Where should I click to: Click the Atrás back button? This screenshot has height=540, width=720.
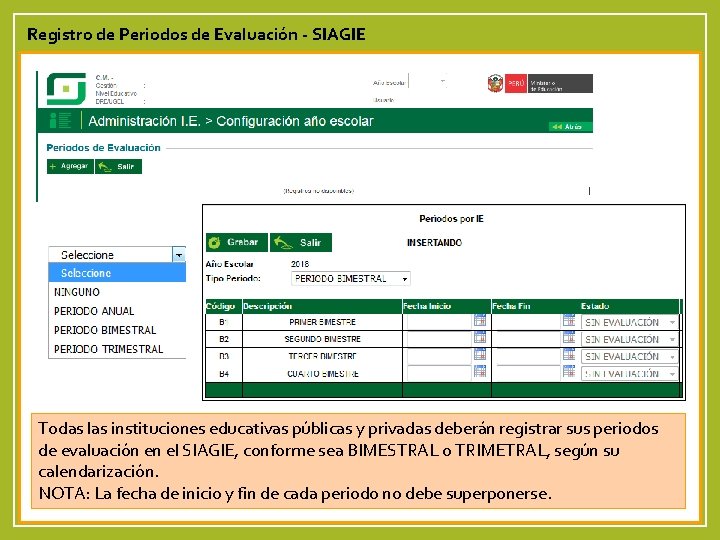(x=570, y=127)
